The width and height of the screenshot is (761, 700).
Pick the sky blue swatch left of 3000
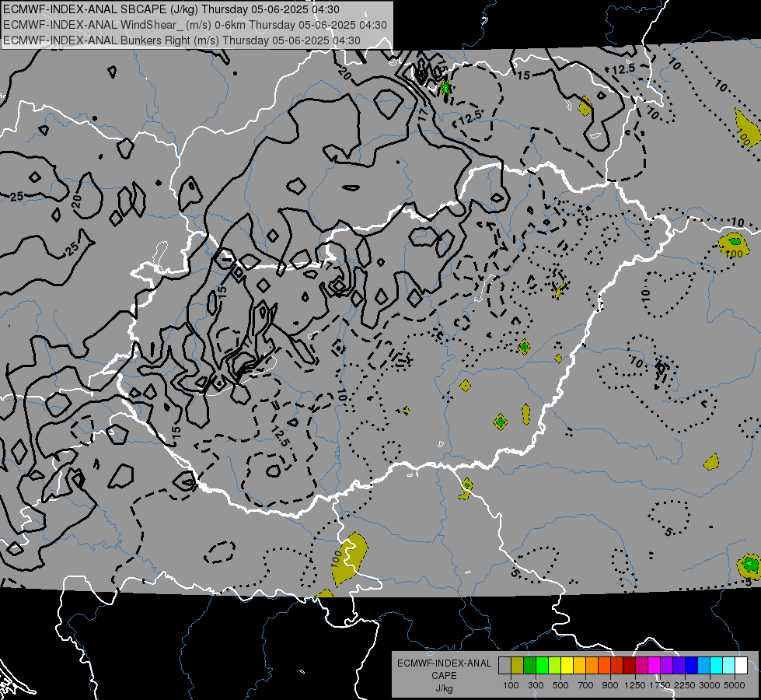click(703, 666)
